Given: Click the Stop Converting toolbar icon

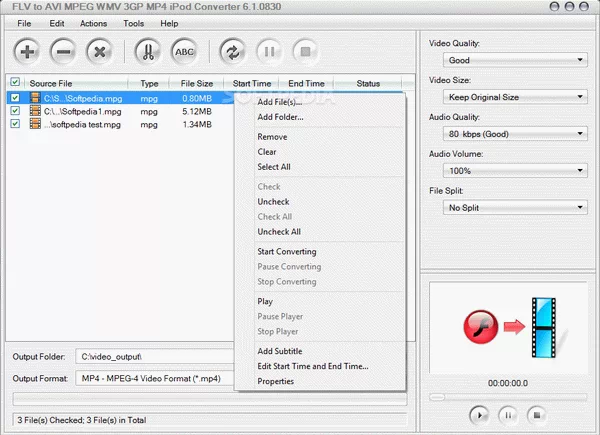Looking at the screenshot, I should [x=305, y=52].
